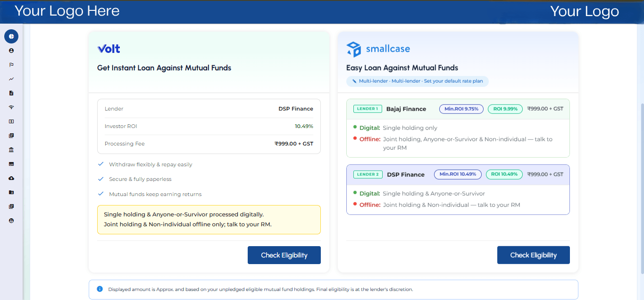Open the user profile sidebar icon
This screenshot has height=300, width=644.
click(x=11, y=51)
